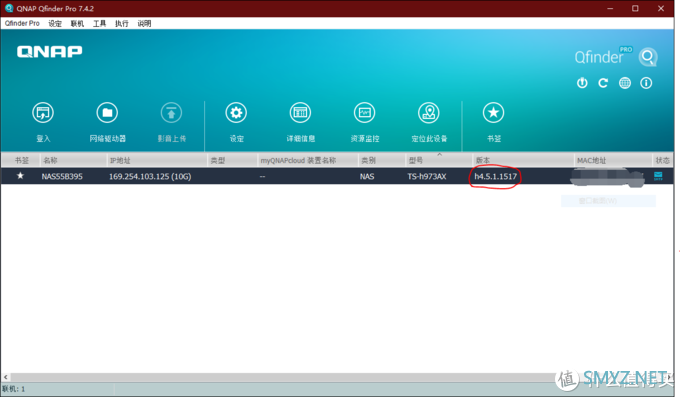Show Detailed Info (详细信息) icon

[x=300, y=113]
